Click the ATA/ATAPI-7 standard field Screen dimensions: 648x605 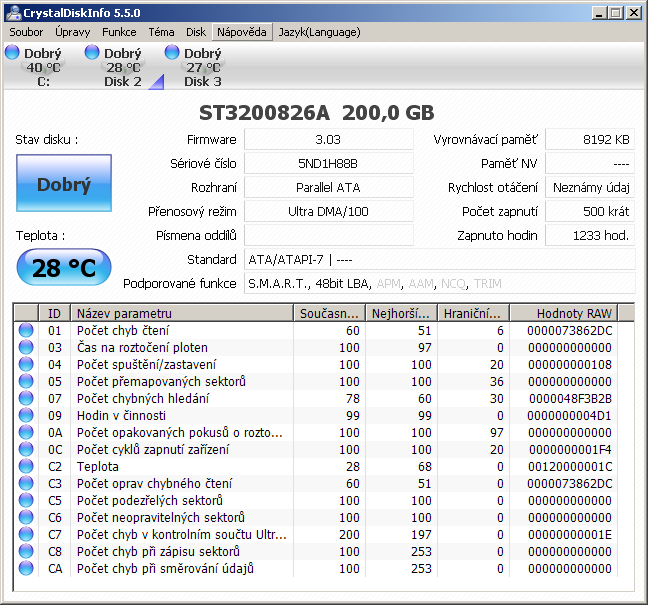coord(440,260)
